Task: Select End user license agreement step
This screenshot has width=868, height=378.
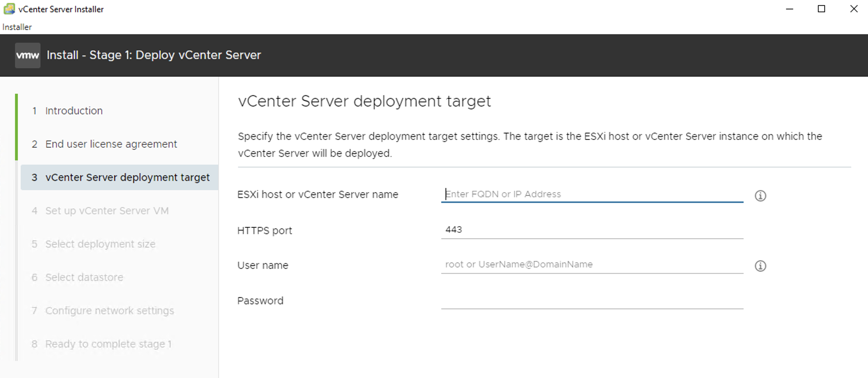Action: (104, 144)
